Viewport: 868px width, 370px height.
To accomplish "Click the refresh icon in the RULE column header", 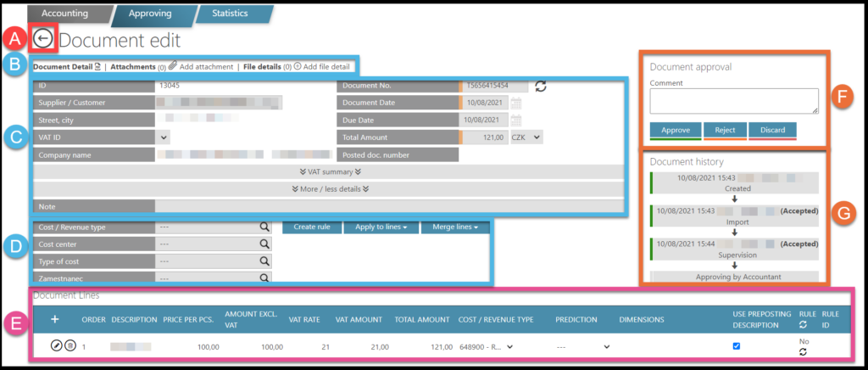I will [804, 325].
